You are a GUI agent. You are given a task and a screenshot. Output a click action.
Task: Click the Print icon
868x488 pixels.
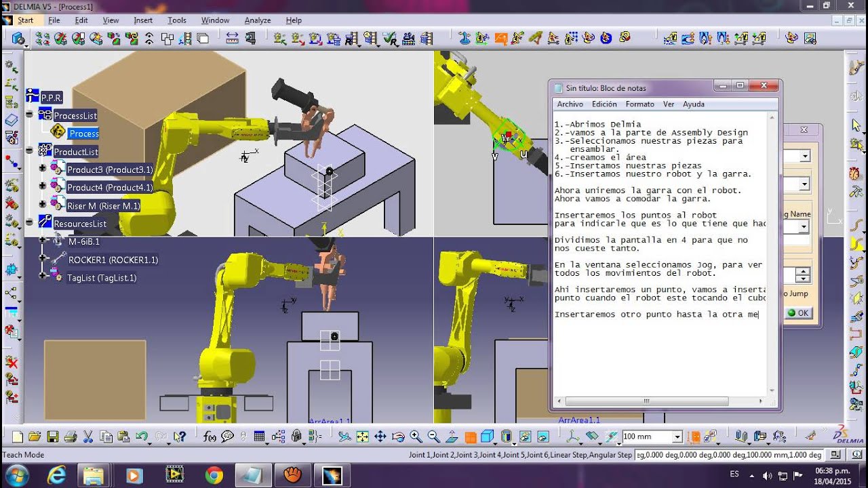tap(70, 436)
